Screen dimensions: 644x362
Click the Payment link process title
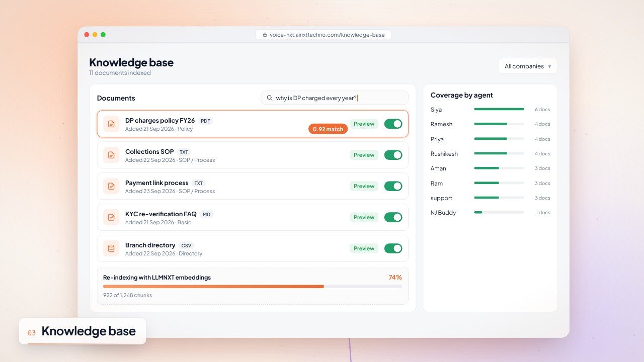click(x=157, y=183)
